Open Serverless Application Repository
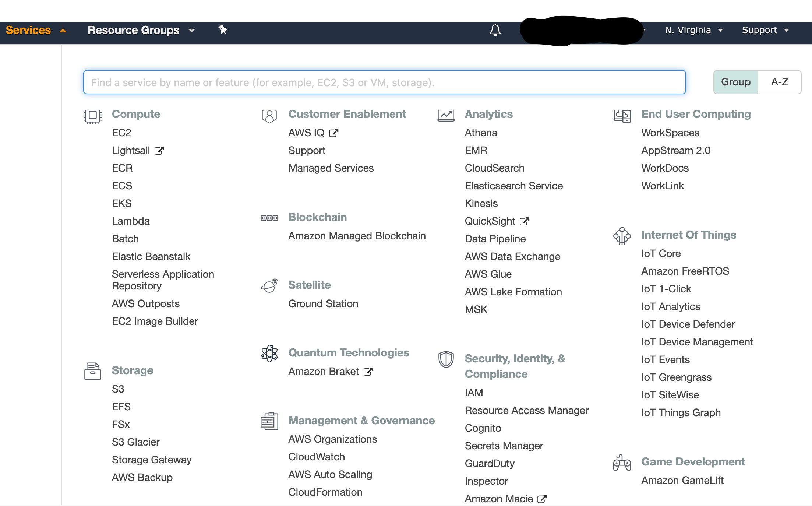Viewport: 812px width, 506px height. [x=163, y=280]
